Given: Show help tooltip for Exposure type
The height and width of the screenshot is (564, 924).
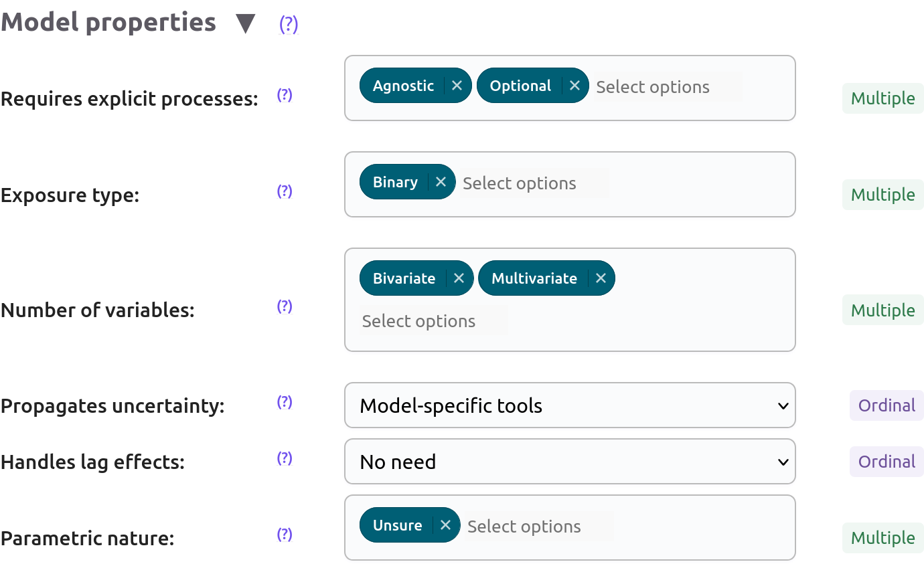Looking at the screenshot, I should (x=285, y=191).
